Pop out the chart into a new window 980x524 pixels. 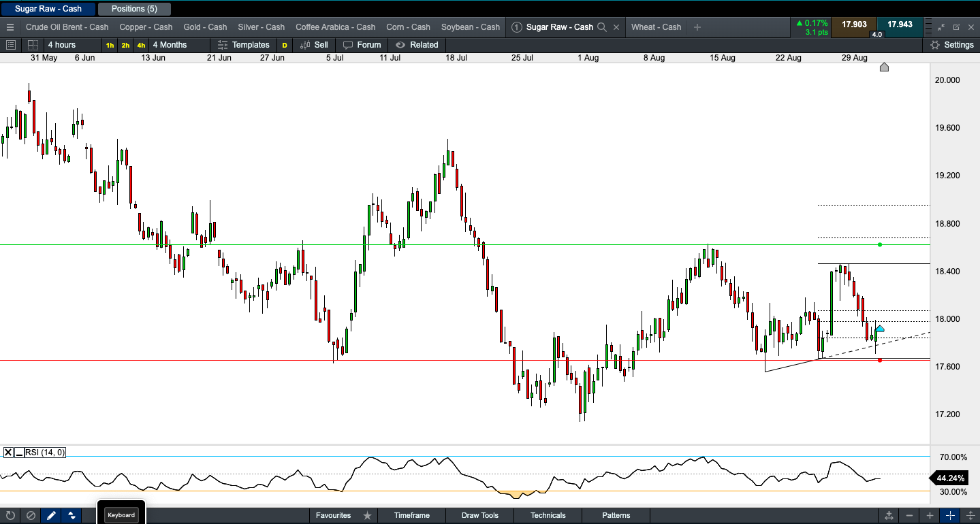(956, 27)
